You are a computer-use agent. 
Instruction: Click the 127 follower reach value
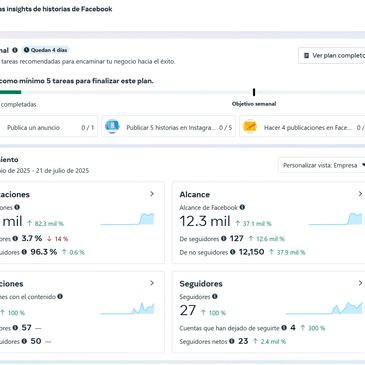point(237,238)
